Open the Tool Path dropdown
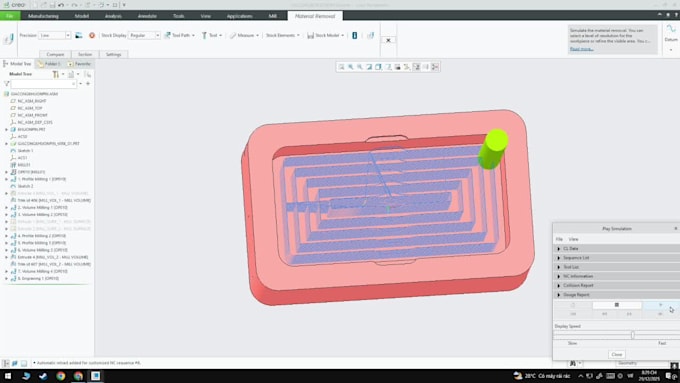The width and height of the screenshot is (680, 383). tap(180, 35)
